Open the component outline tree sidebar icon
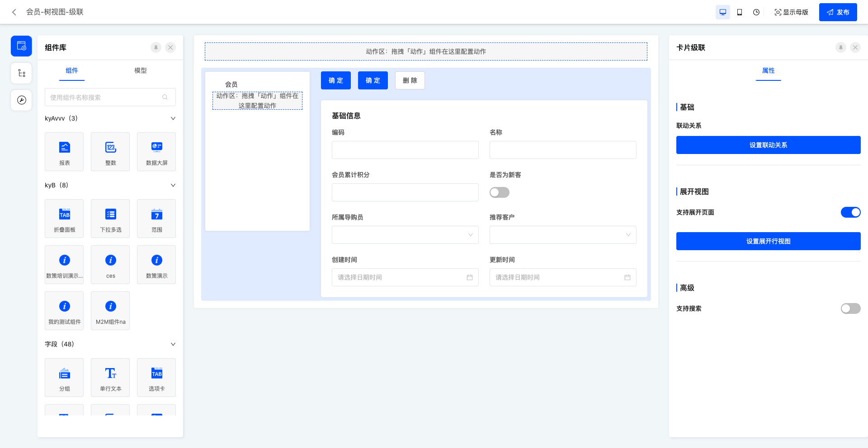Screen dimensions: 868x448 (21, 73)
